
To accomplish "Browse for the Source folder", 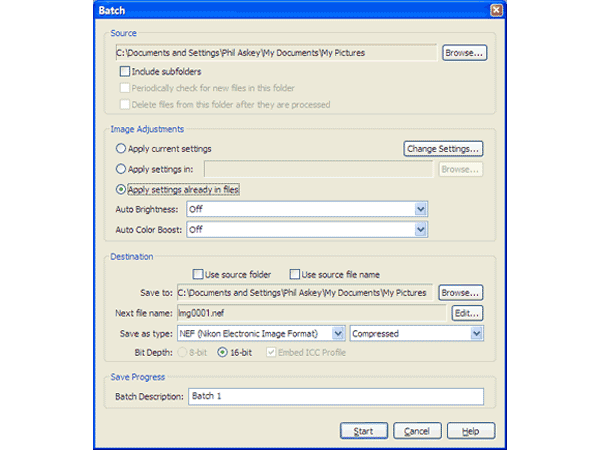I will 465,53.
